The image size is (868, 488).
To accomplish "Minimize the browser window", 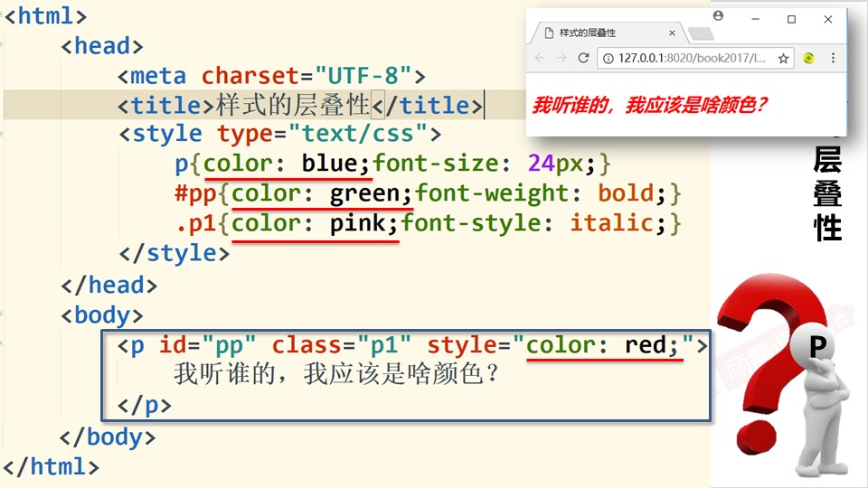I will click(755, 19).
